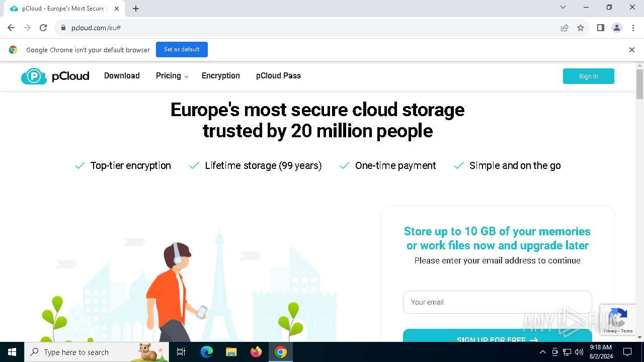Close the pCloud tab
This screenshot has width=644, height=362.
coord(117,9)
